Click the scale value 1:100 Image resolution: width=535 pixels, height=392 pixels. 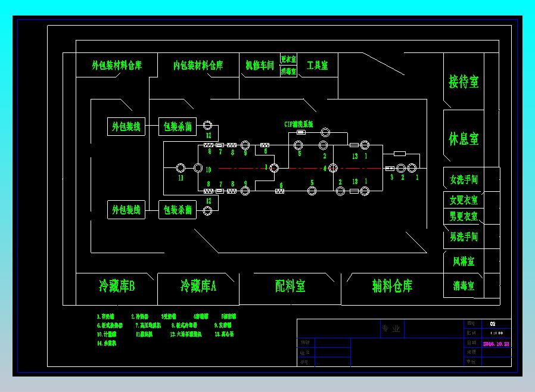496,333
